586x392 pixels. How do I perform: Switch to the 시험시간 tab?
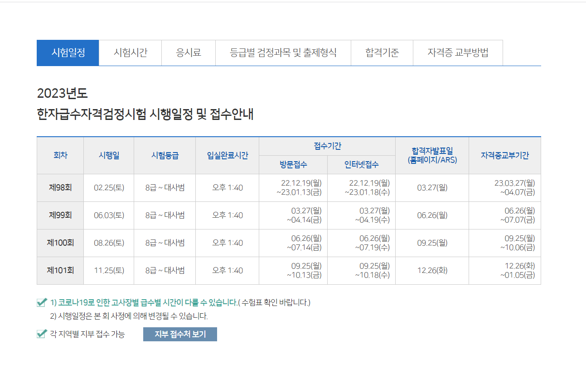[130, 53]
